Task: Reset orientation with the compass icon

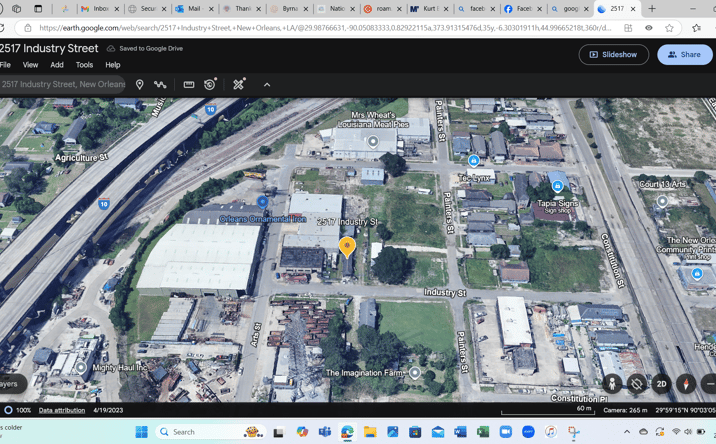Action: [686, 384]
